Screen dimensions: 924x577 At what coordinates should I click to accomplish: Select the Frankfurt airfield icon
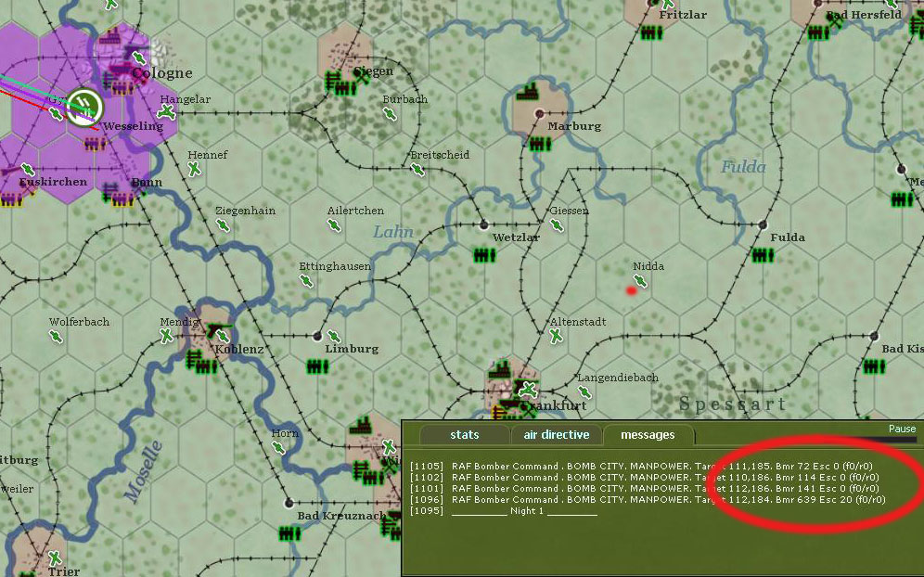[528, 390]
